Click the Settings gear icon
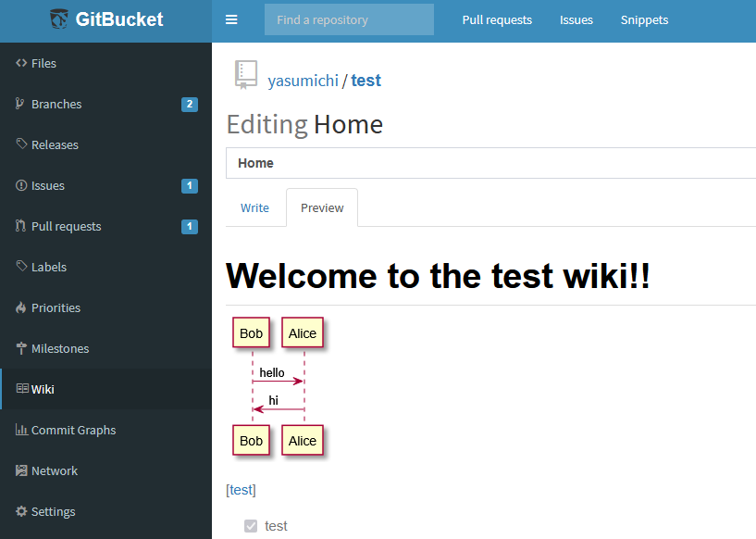The height and width of the screenshot is (539, 756). (21, 511)
